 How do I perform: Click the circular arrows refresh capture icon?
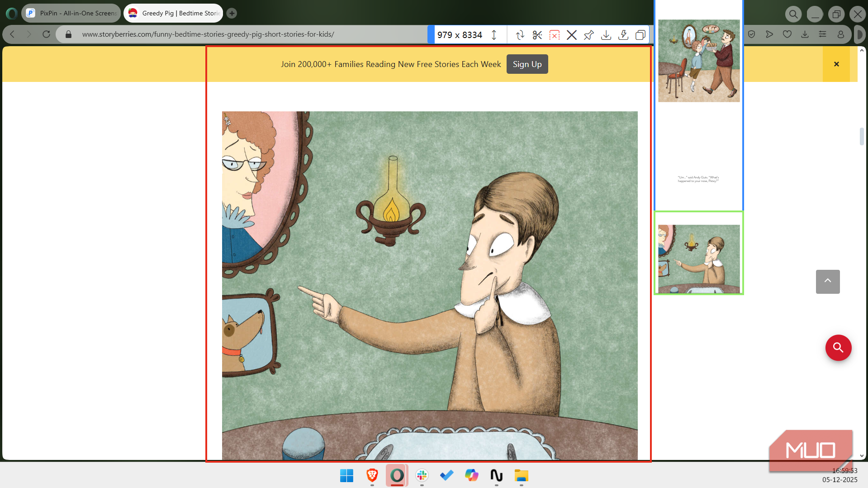[520, 35]
